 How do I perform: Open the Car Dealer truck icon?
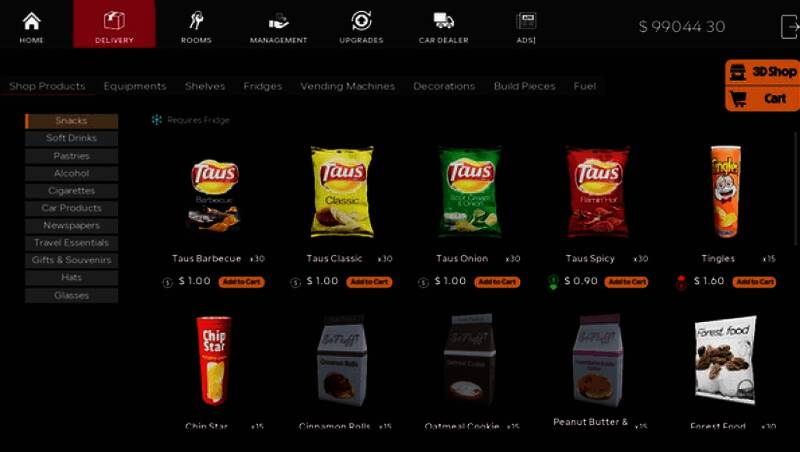point(443,20)
